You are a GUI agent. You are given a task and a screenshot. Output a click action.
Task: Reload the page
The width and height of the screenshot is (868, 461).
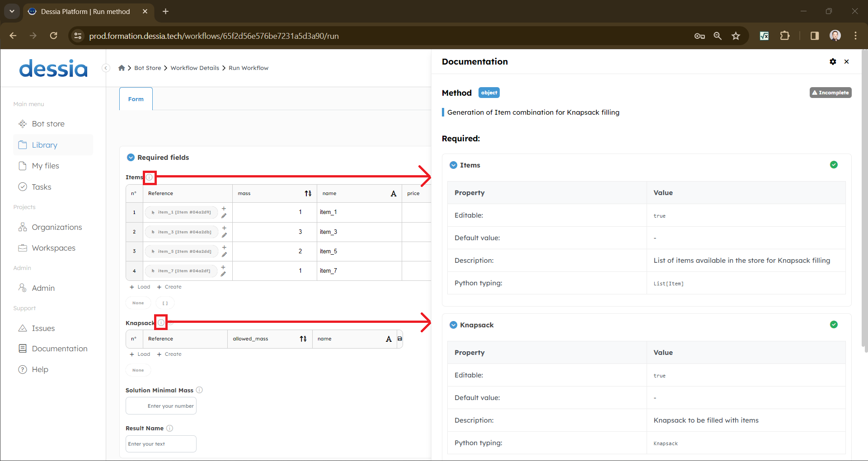point(53,36)
